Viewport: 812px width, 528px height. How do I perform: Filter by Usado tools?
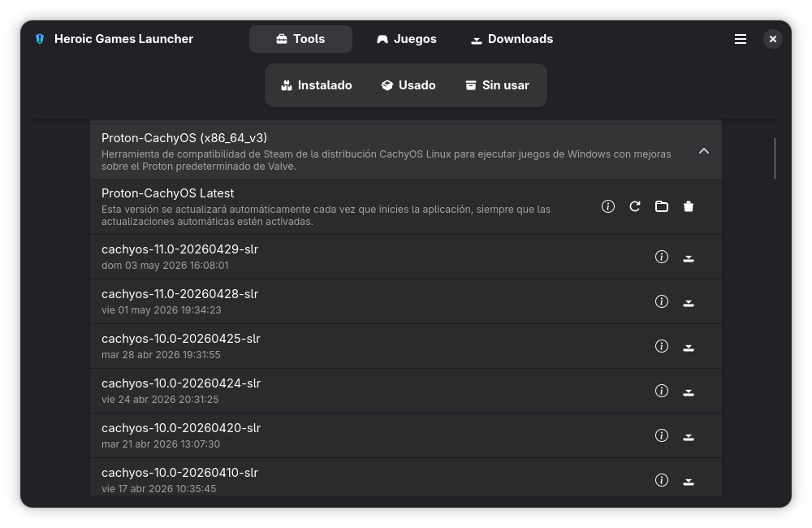click(408, 85)
